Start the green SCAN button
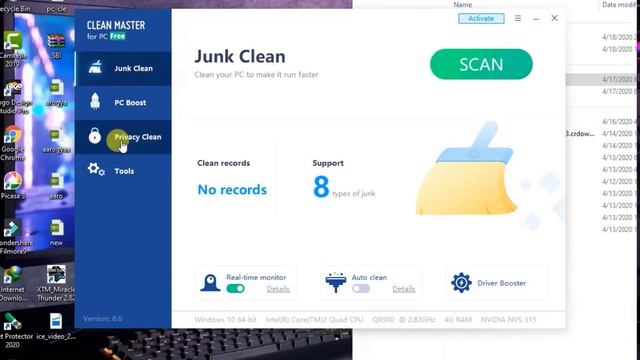Image resolution: width=640 pixels, height=360 pixels. (x=481, y=64)
